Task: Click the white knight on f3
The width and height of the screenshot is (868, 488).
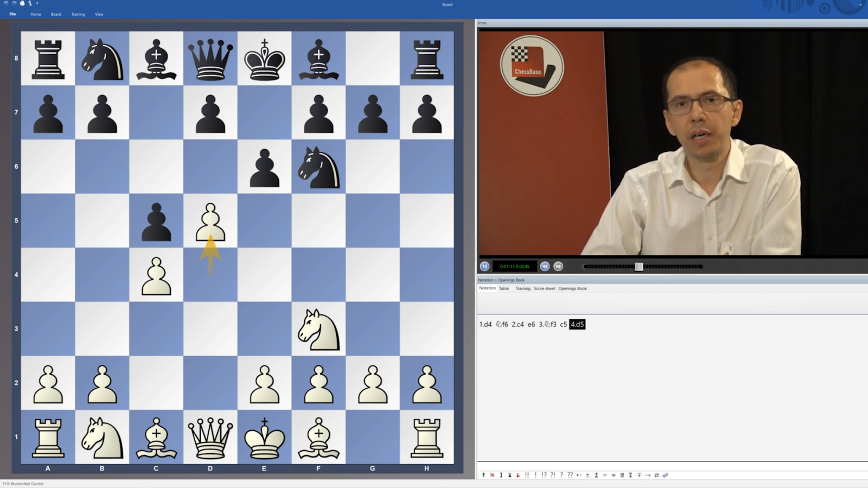Action: click(x=318, y=329)
